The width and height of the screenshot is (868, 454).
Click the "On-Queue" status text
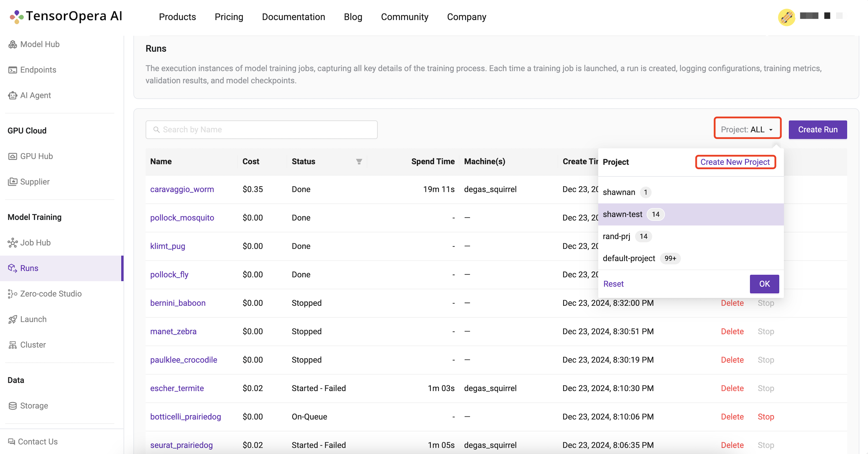point(309,417)
